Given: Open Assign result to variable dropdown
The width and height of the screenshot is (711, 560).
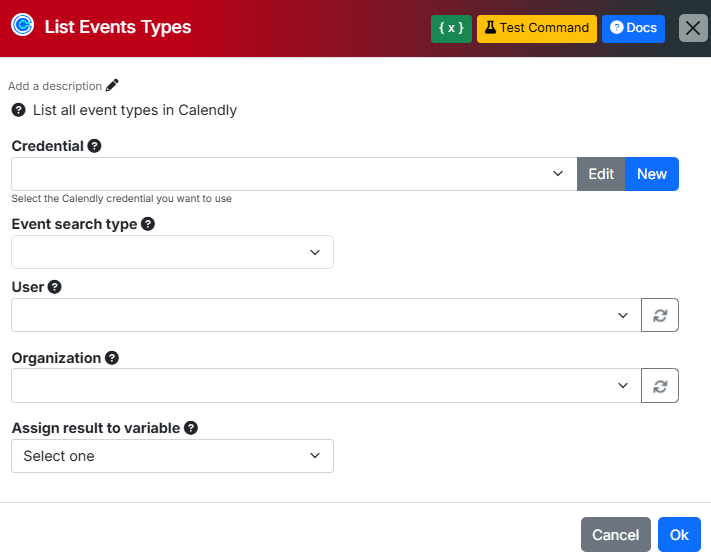Looking at the screenshot, I should coord(172,456).
